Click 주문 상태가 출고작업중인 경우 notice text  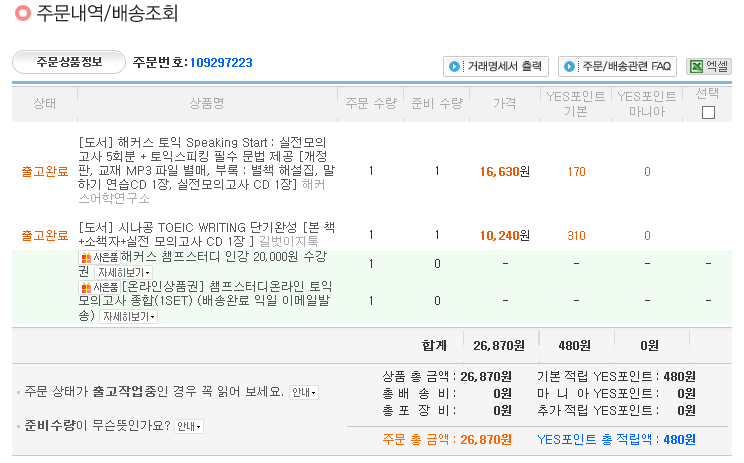154,392
